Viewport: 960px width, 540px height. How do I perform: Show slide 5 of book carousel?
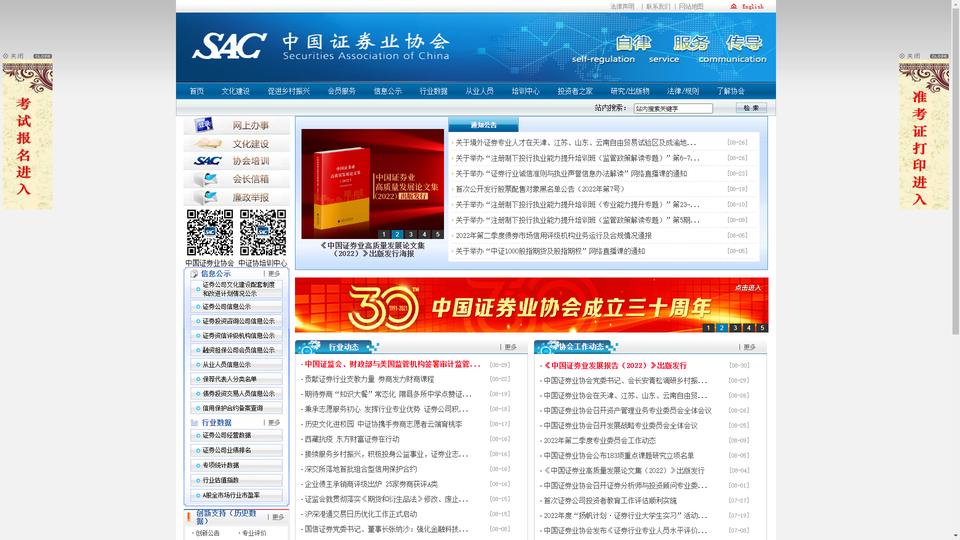tap(438, 234)
